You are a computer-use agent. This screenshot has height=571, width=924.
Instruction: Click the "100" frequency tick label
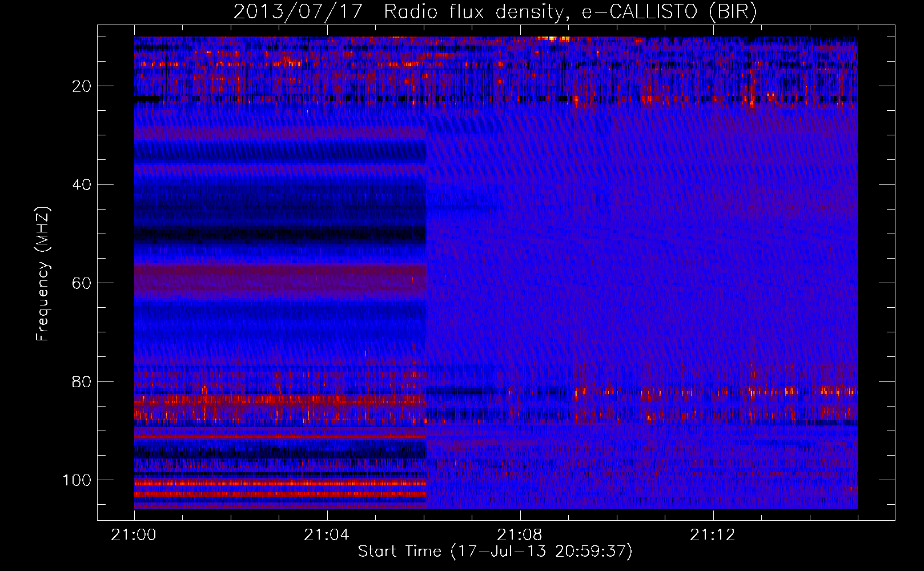coord(77,480)
